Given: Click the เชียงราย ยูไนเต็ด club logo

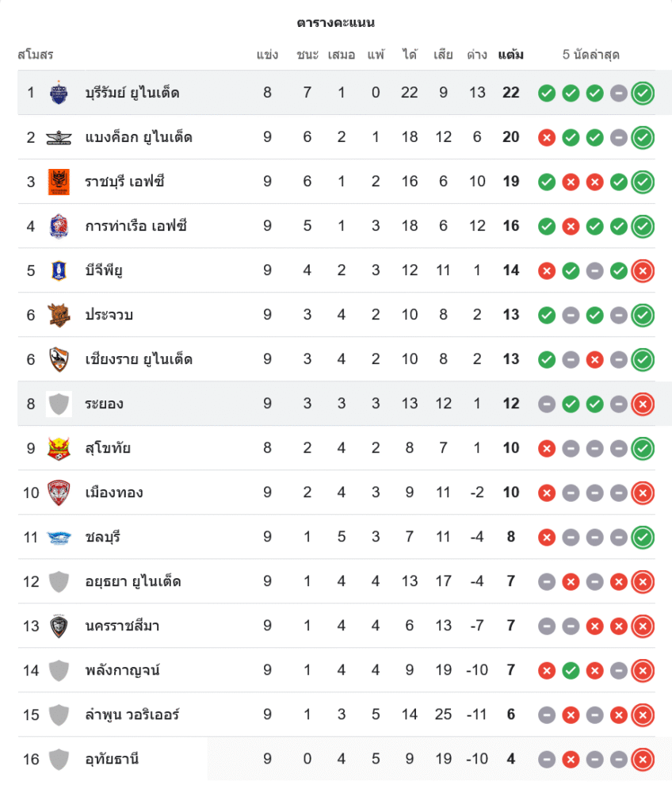Looking at the screenshot, I should coord(59,359).
